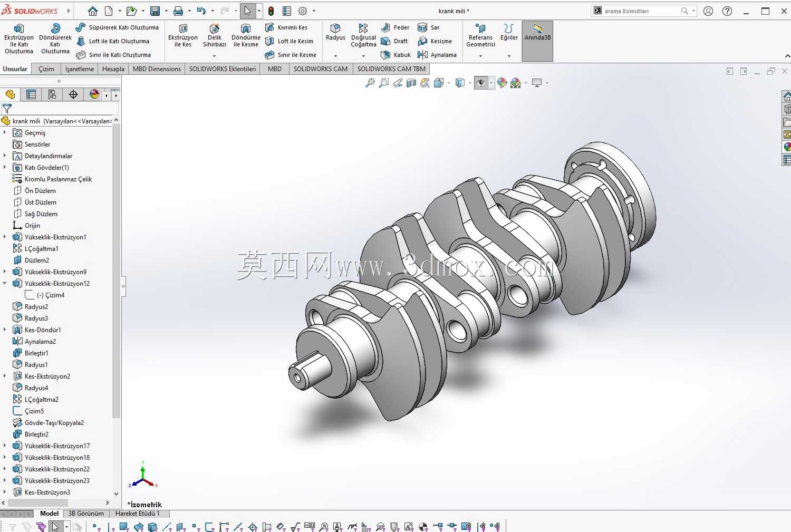This screenshot has height=532, width=791.
Task: Click Sınır ile Katı Oluşturma
Action: [x=113, y=55]
